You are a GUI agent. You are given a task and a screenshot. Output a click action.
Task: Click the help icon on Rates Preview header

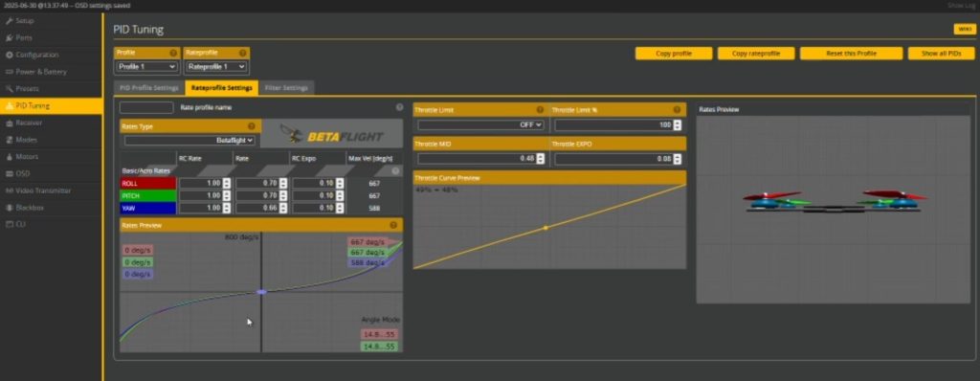(393, 225)
